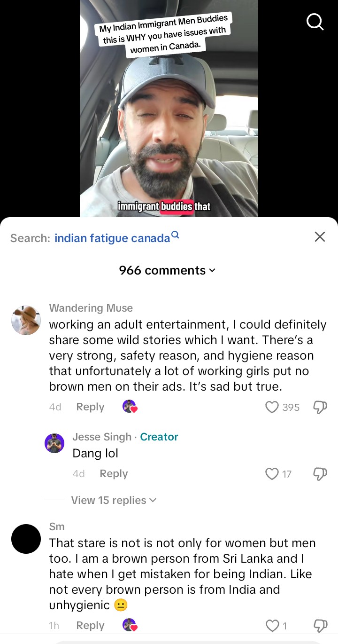Screen dimensions: 338x644
Task: Open the '966 comments' sort dropdown
Action: pyautogui.click(x=167, y=270)
